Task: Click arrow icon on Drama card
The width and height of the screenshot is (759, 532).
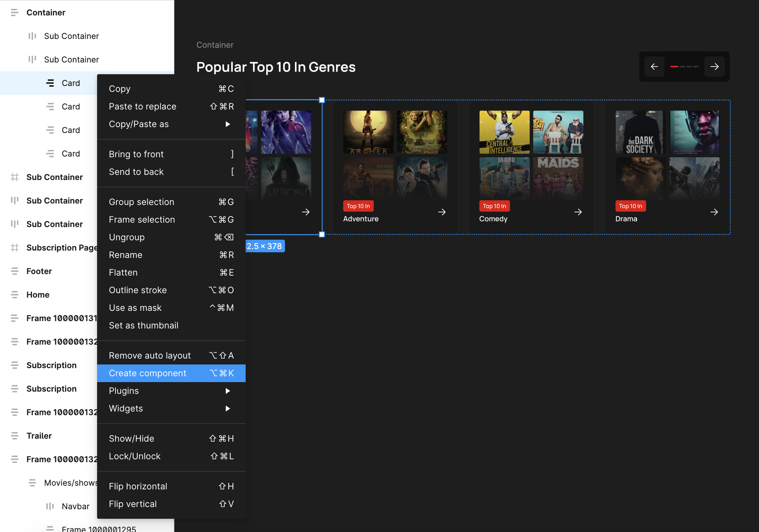Action: click(714, 212)
